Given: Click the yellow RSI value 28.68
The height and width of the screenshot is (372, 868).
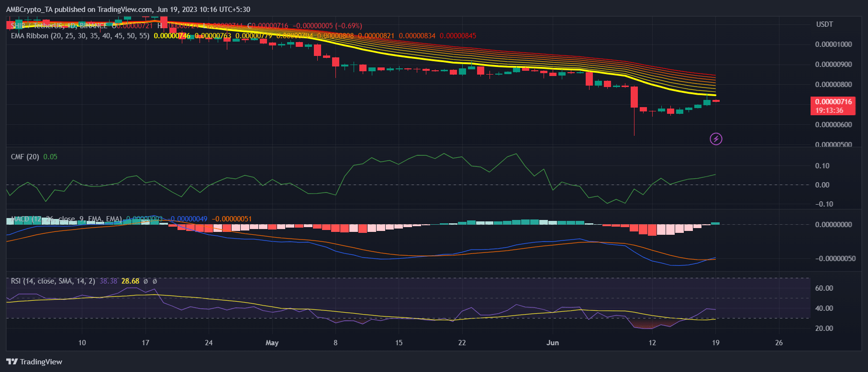Looking at the screenshot, I should coord(130,281).
